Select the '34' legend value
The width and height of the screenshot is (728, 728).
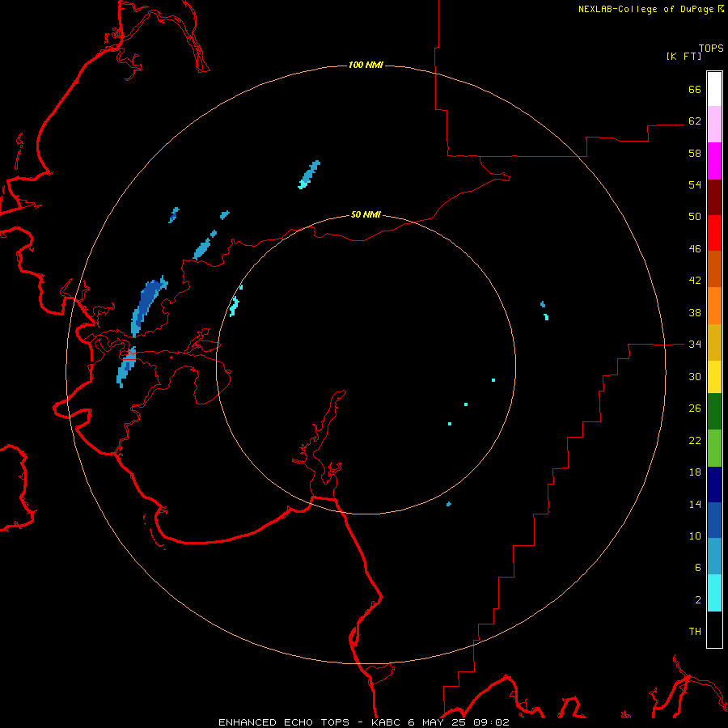click(x=695, y=345)
